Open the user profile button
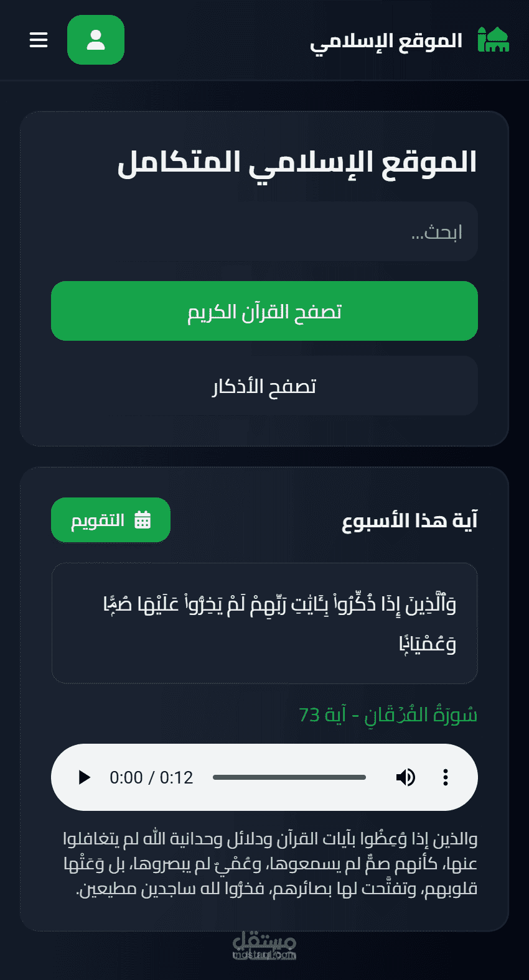 coord(96,40)
